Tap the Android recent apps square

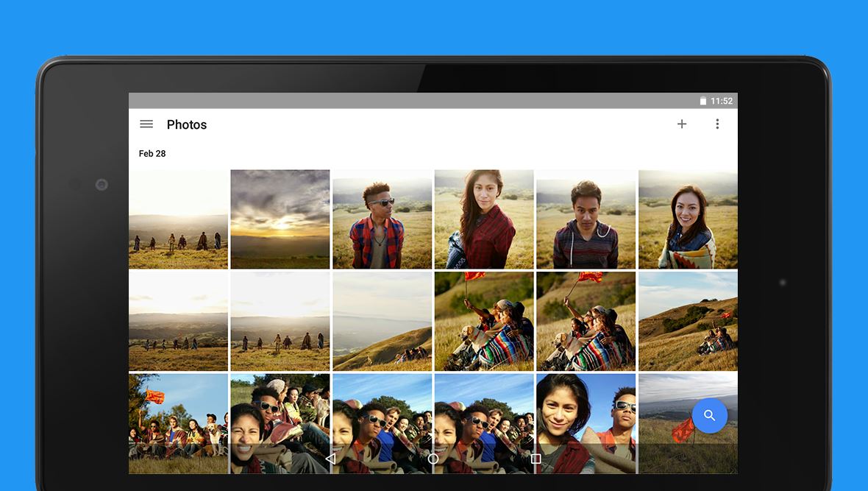click(536, 459)
